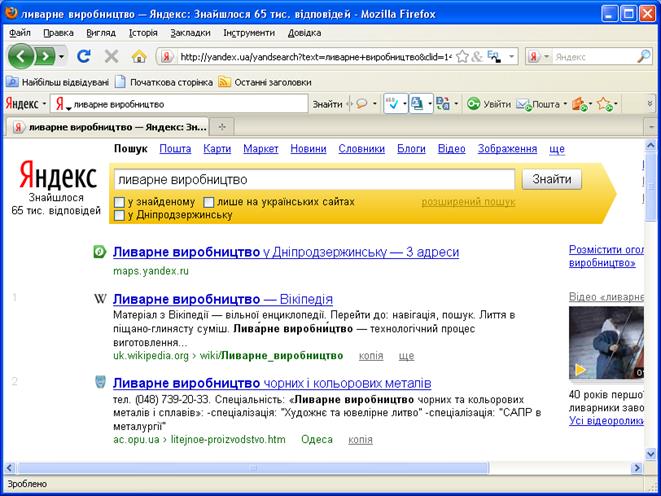Open the Зображення service link

coord(507,149)
